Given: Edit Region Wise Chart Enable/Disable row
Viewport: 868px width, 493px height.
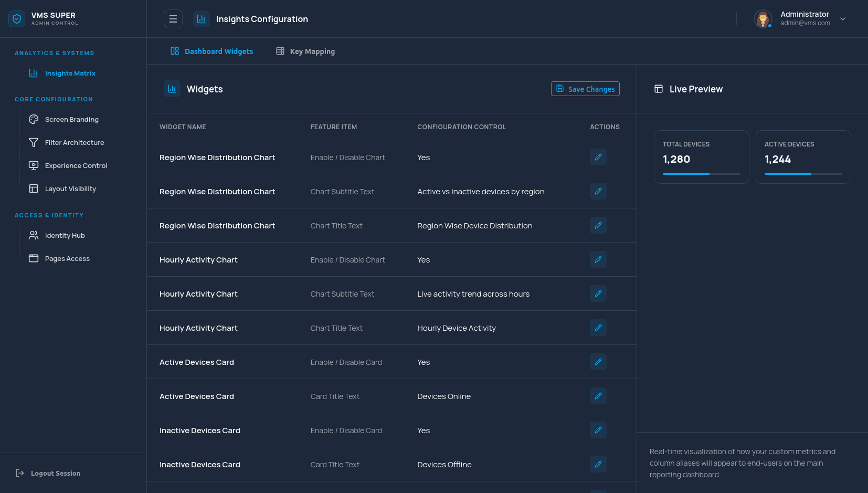Looking at the screenshot, I should click(x=598, y=157).
